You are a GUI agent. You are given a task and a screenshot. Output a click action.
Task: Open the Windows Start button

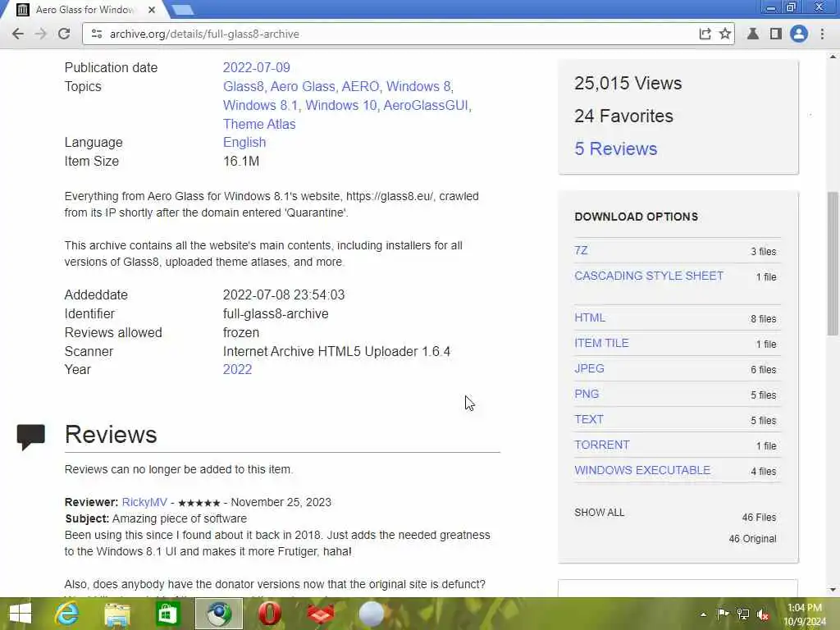tap(21, 614)
